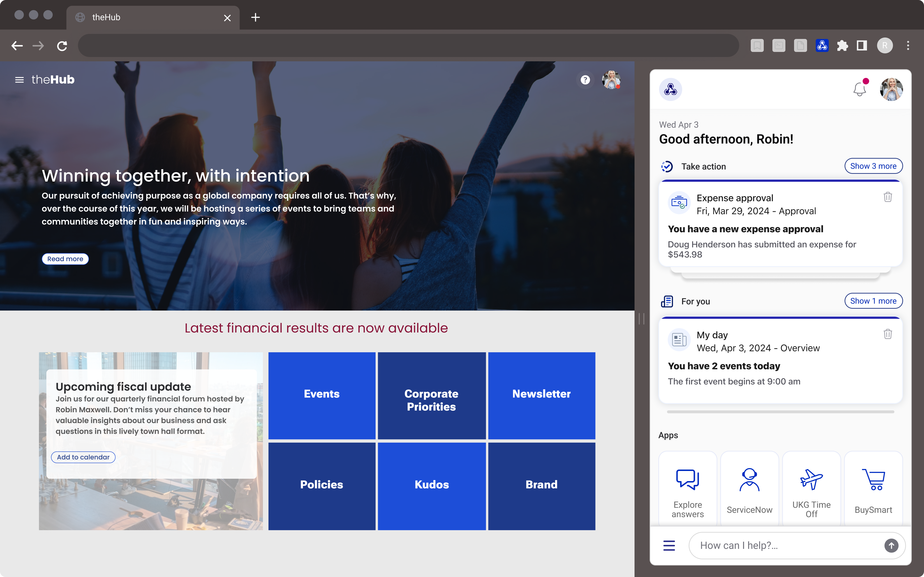The width and height of the screenshot is (924, 577).
Task: Click the help question mark icon
Action: coord(585,80)
